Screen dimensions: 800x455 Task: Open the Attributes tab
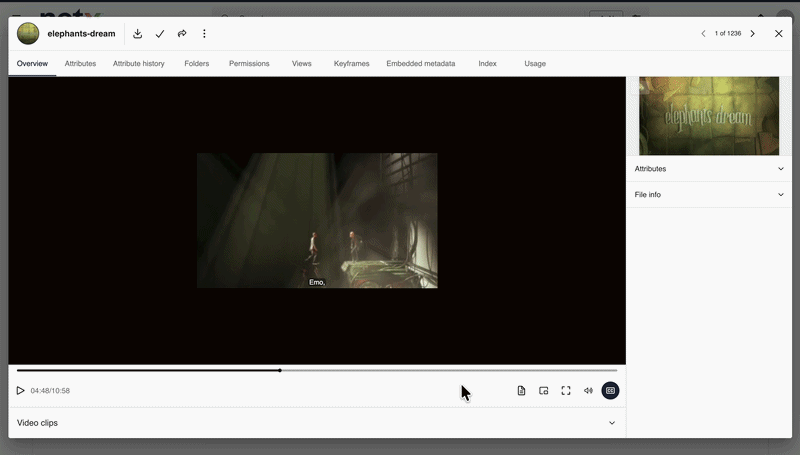tap(80, 64)
